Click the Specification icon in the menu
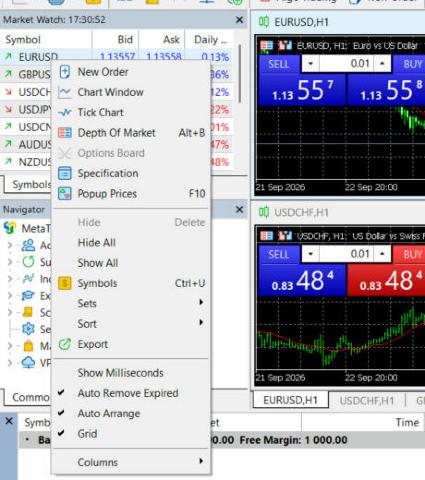Screen dimensions: 425x480 tap(65, 173)
